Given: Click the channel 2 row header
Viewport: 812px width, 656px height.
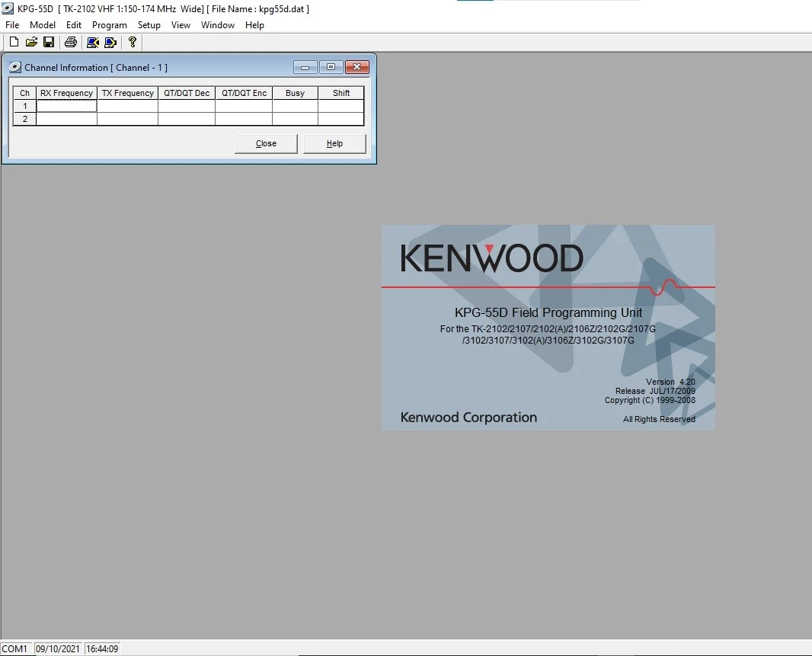Looking at the screenshot, I should (x=25, y=119).
